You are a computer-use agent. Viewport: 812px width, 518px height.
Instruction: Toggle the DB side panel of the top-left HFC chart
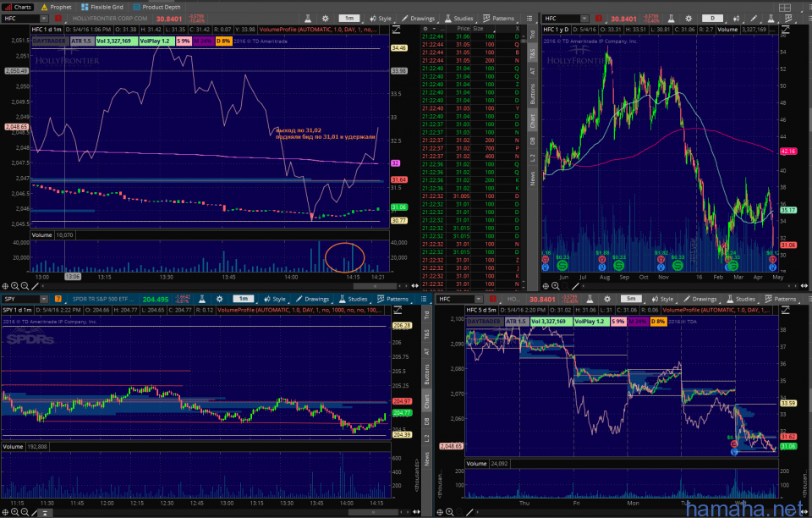532,141
